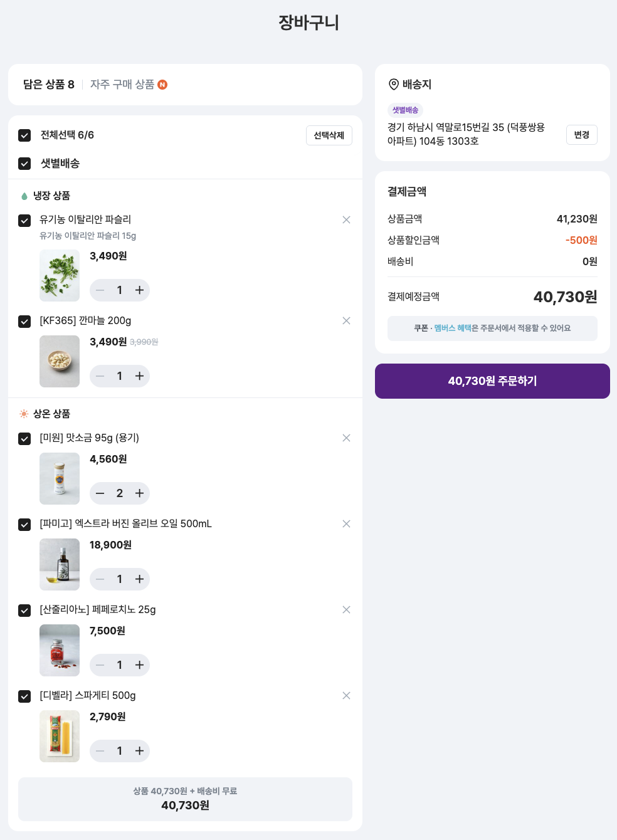Remove [KF365] 깐마늘 200g with X icon
617x840 pixels.
[x=346, y=320]
